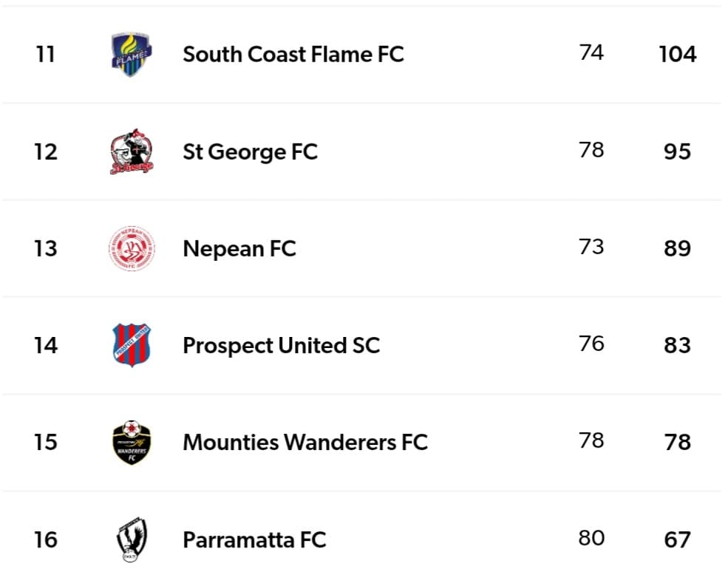Select the bold 104 points value
The image size is (728, 586).
point(678,55)
